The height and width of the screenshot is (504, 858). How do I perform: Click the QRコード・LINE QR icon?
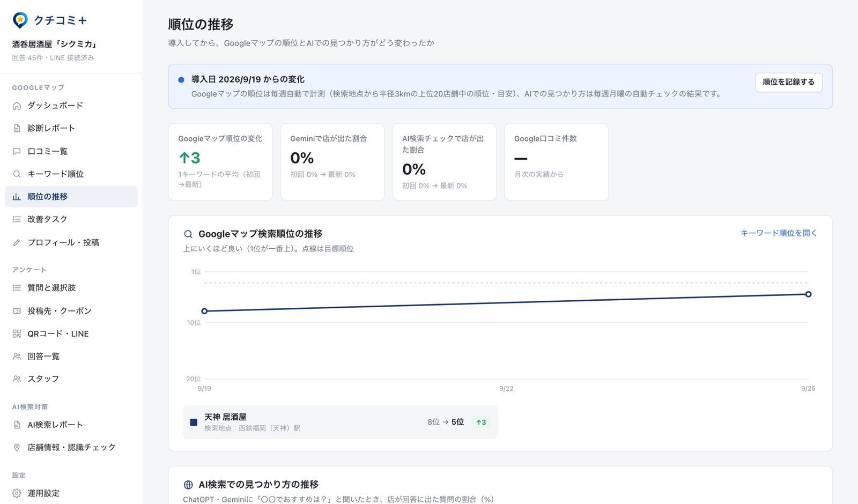(x=17, y=333)
